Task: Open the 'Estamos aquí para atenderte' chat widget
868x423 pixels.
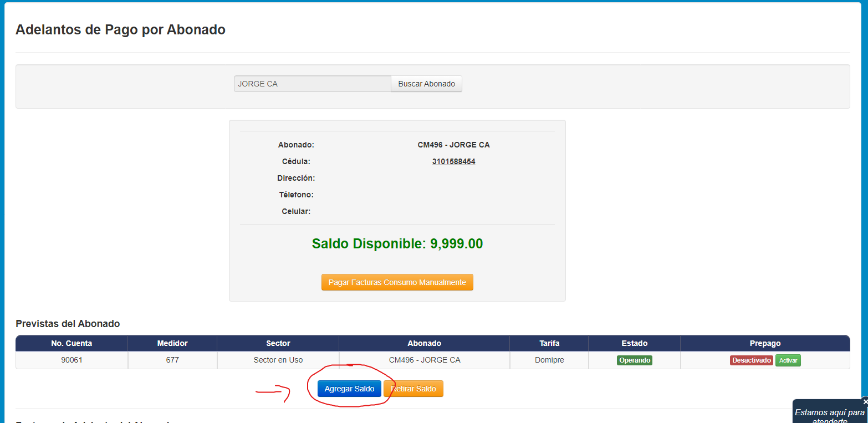Action: pyautogui.click(x=830, y=413)
